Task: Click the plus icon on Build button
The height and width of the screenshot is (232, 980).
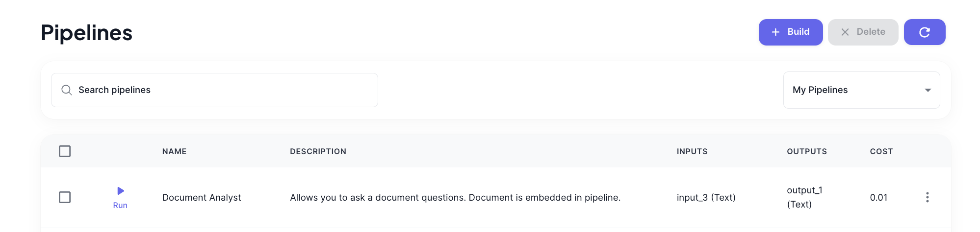Action: pyautogui.click(x=775, y=32)
